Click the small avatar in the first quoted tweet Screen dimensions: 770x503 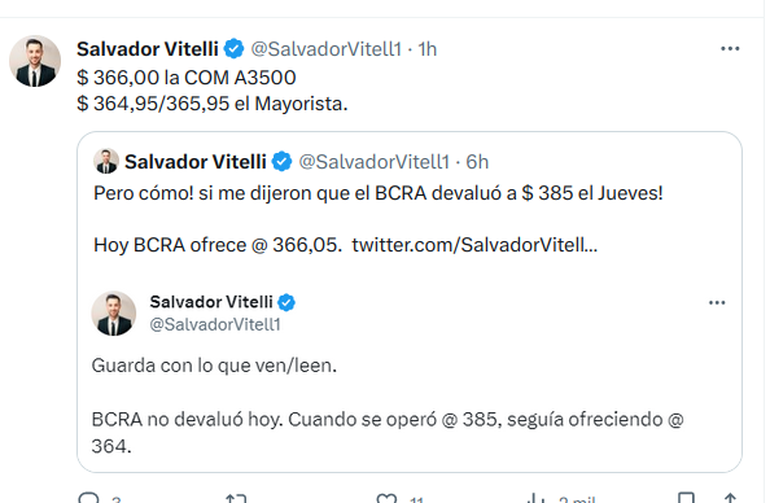point(106,161)
